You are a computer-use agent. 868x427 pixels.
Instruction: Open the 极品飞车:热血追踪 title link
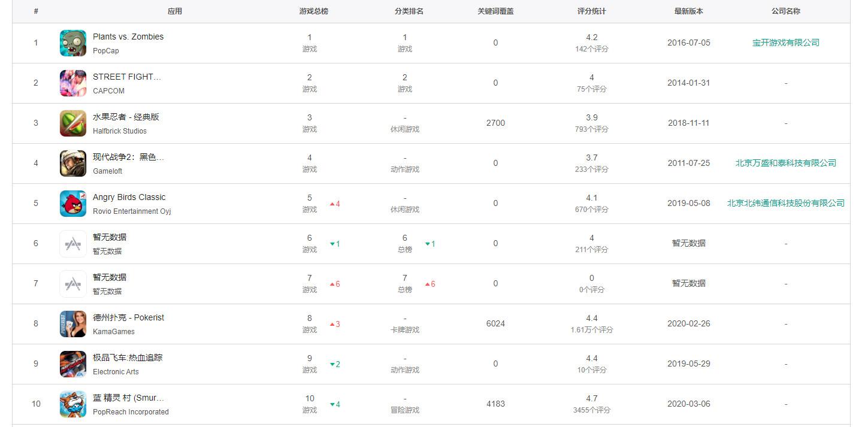[128, 358]
